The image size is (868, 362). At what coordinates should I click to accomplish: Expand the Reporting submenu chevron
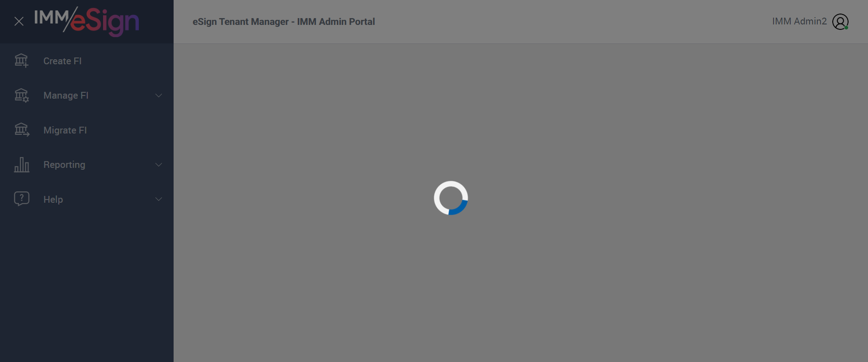pos(159,165)
